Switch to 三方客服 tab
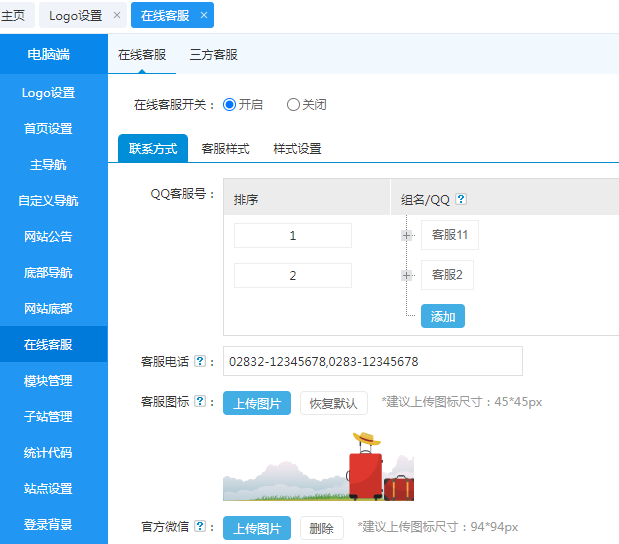This screenshot has width=619, height=544. tap(214, 55)
